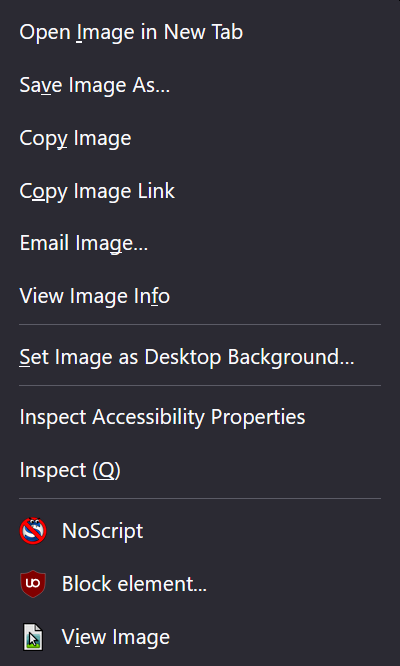
Task: Select Copy Image Link
Action: [x=200, y=191]
